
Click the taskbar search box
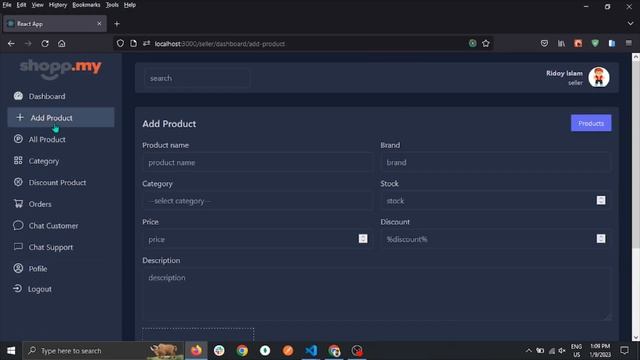click(x=102, y=351)
